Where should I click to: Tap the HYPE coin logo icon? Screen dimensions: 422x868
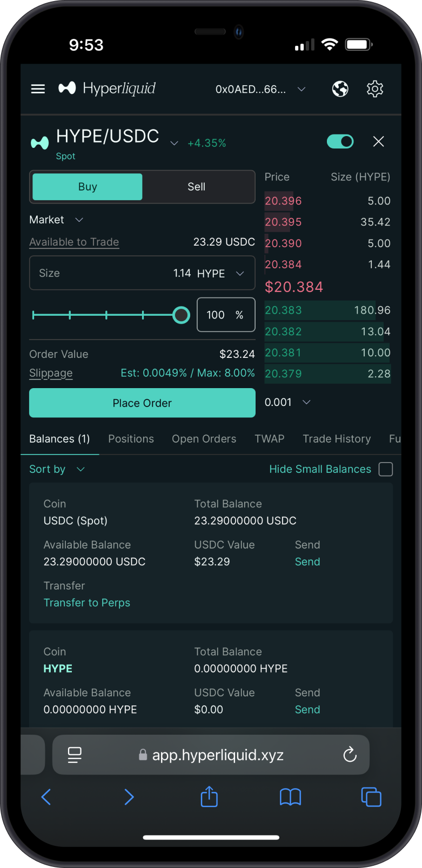point(39,143)
